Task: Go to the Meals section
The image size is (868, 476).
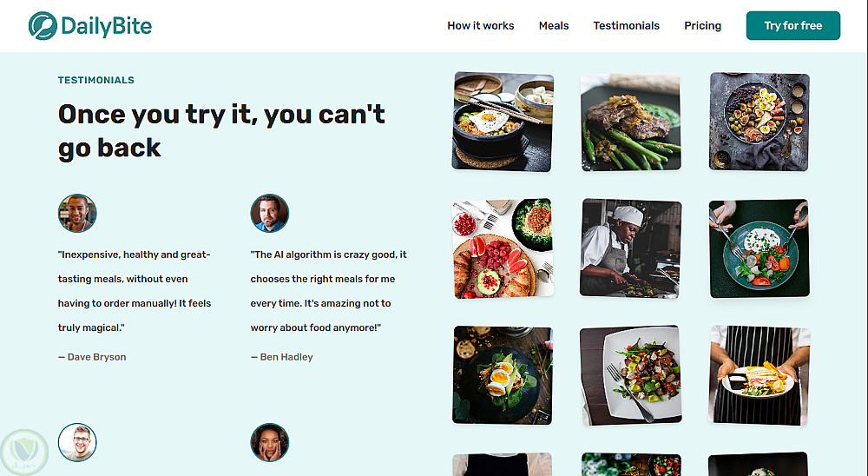Action: tap(554, 25)
